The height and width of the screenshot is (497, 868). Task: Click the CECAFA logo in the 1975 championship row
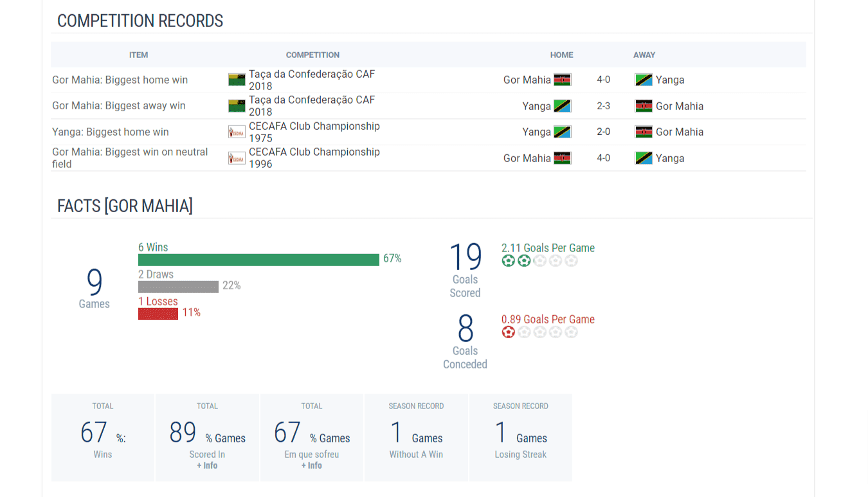click(x=237, y=132)
